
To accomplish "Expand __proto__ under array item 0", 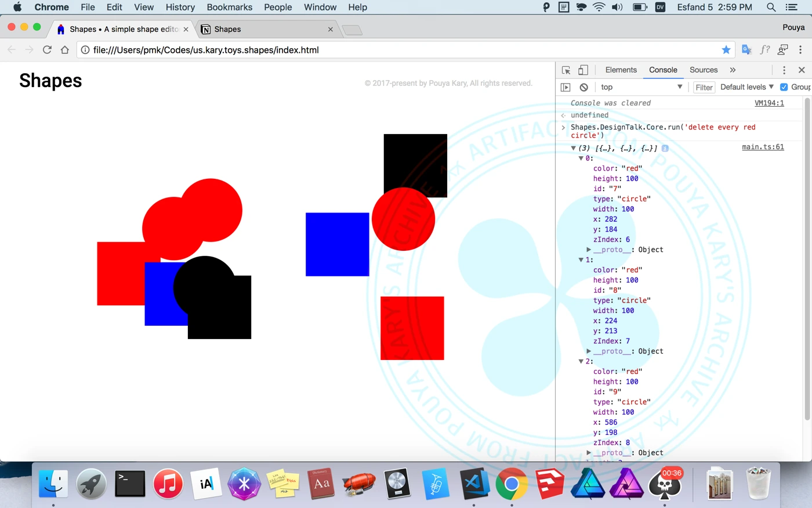I will (589, 250).
